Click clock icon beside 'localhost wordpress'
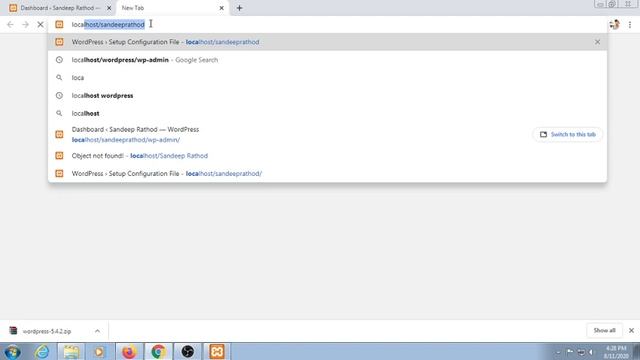The width and height of the screenshot is (640, 360). pyautogui.click(x=59, y=96)
